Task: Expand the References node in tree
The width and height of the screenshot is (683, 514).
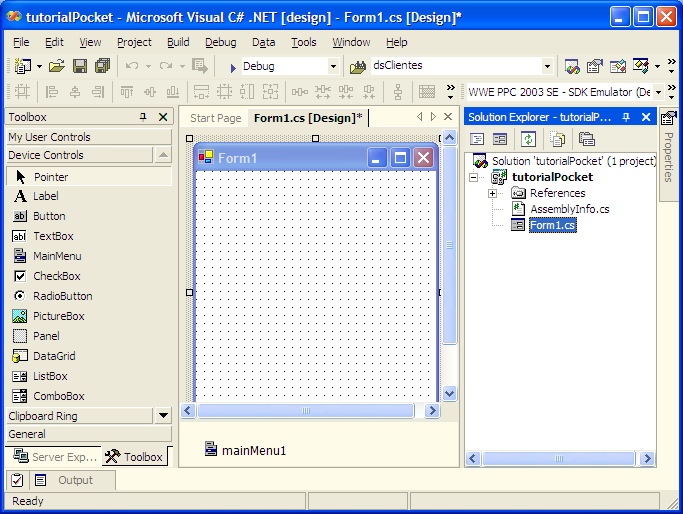Action: pyautogui.click(x=492, y=193)
